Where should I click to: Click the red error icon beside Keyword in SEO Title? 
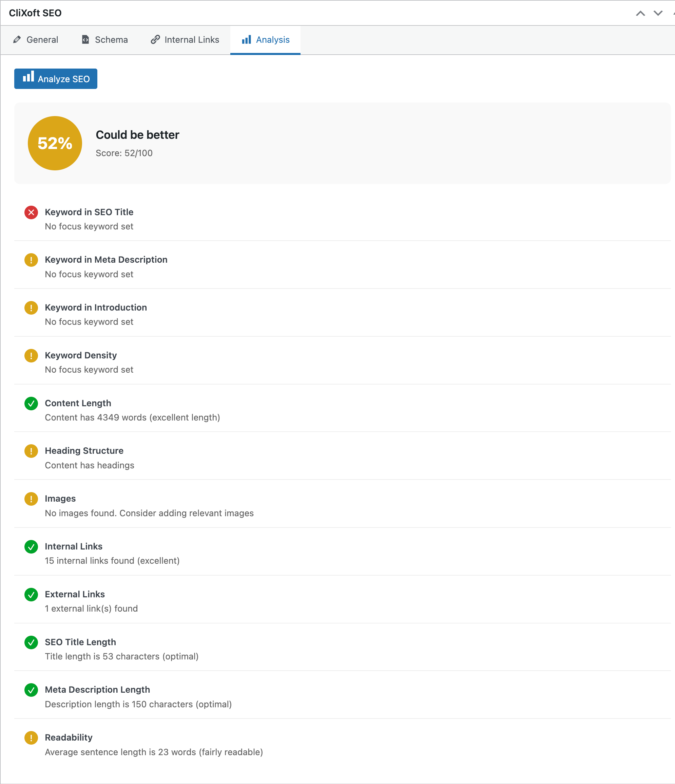pos(31,213)
